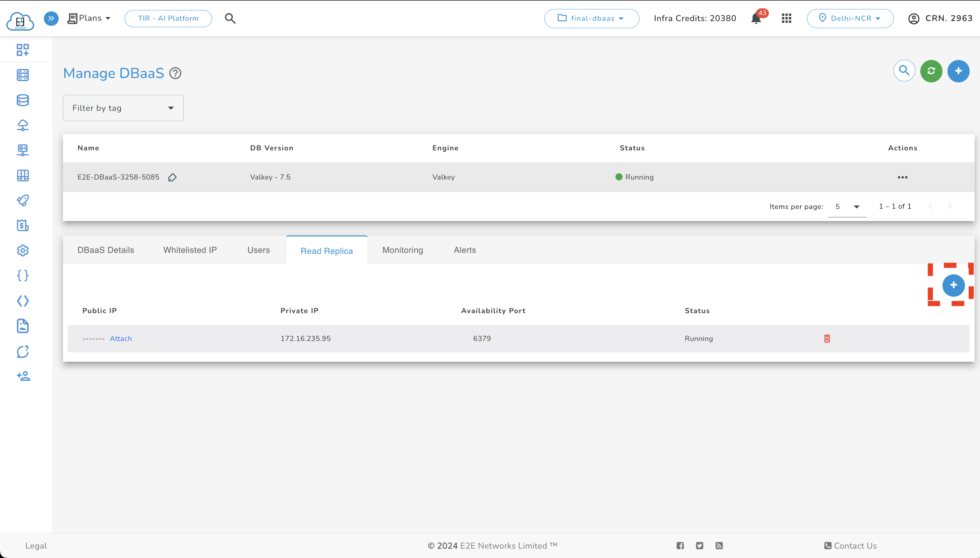This screenshot has width=980, height=558.
Task: Switch to the Monitoring tab
Action: click(403, 250)
